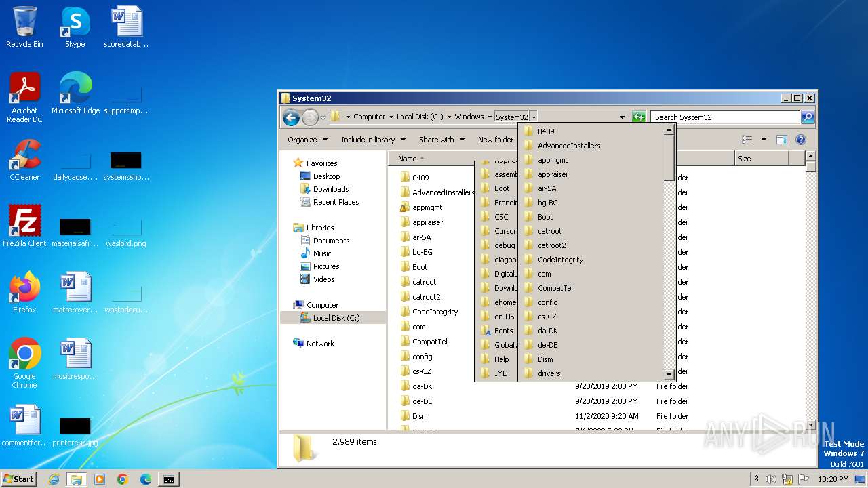Open the Include in library dropdown
Image resolution: width=868 pixels, height=488 pixels.
[373, 140]
